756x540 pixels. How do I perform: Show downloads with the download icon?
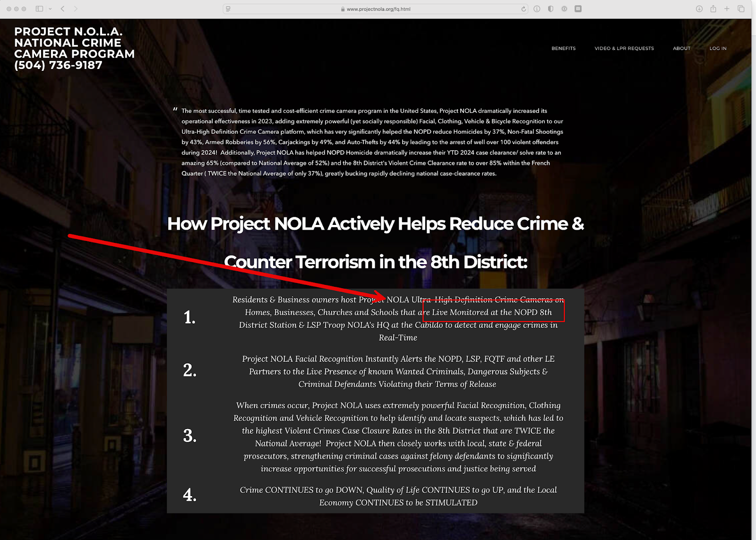pos(699,9)
